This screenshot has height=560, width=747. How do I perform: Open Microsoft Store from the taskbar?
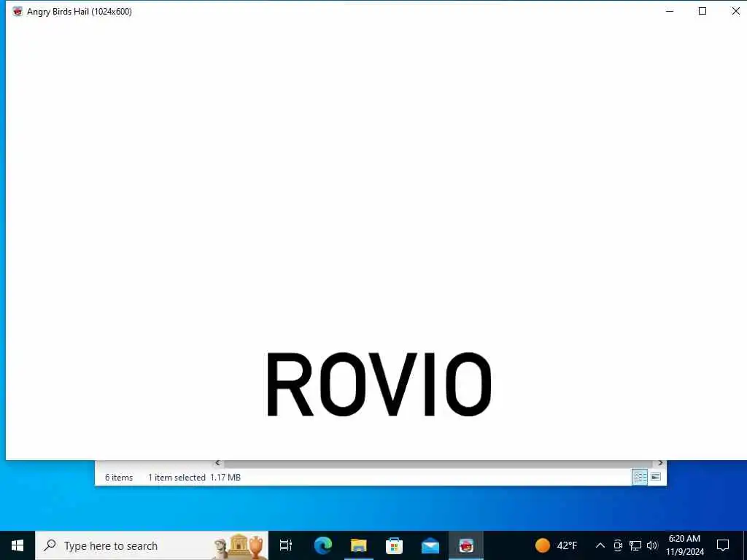394,545
